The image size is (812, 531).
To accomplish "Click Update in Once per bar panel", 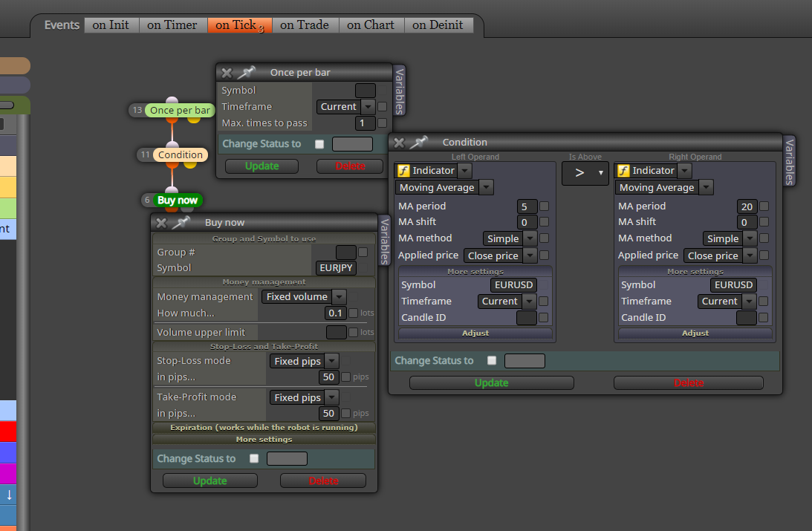I will coord(262,166).
